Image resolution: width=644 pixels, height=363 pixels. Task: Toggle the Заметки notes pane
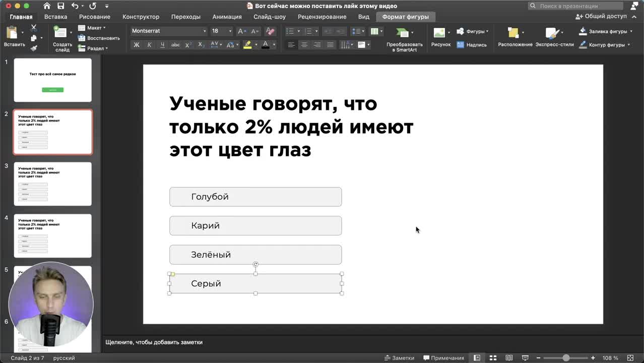[x=399, y=358]
